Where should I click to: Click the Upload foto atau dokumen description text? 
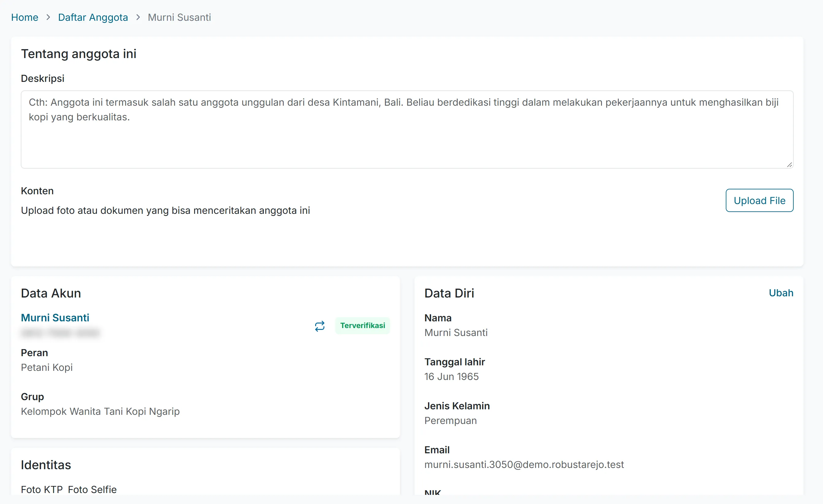(165, 210)
